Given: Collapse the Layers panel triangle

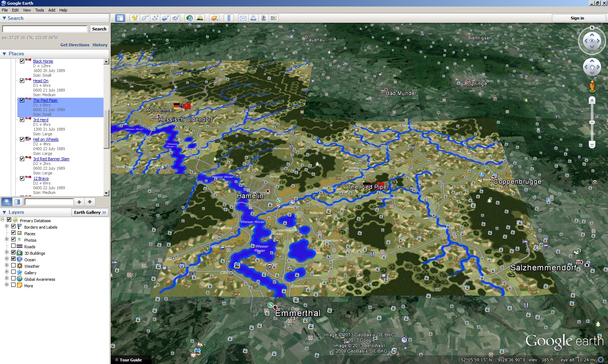Looking at the screenshot, I should coord(4,212).
